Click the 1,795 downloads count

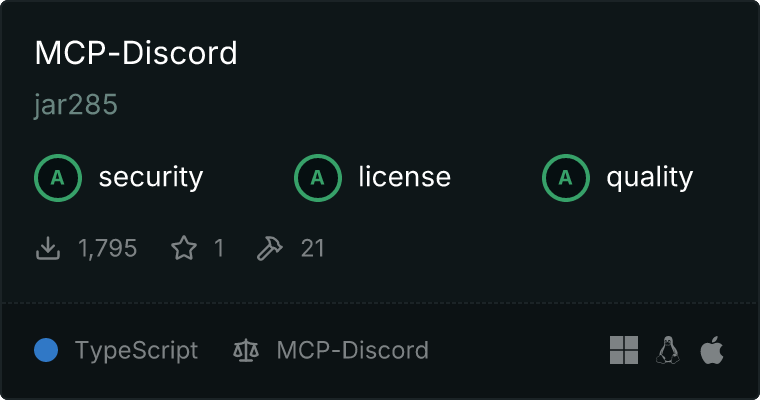pyautogui.click(x=108, y=249)
